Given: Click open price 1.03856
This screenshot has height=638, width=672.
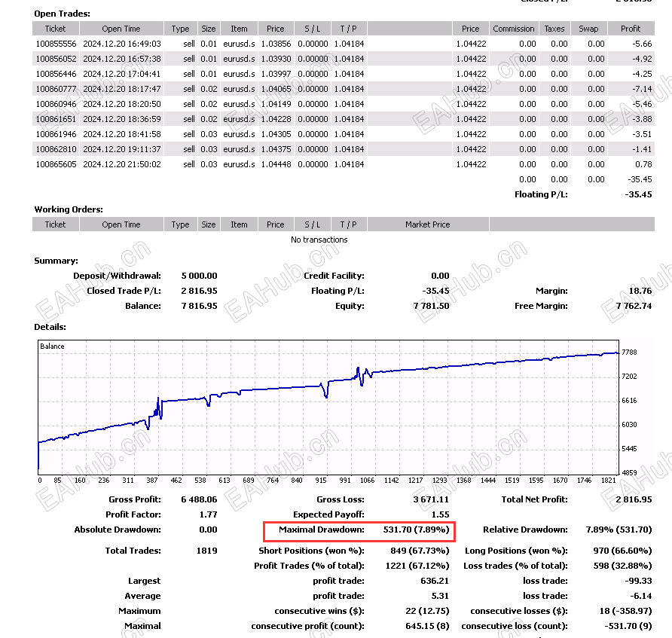Looking at the screenshot, I should point(276,44).
